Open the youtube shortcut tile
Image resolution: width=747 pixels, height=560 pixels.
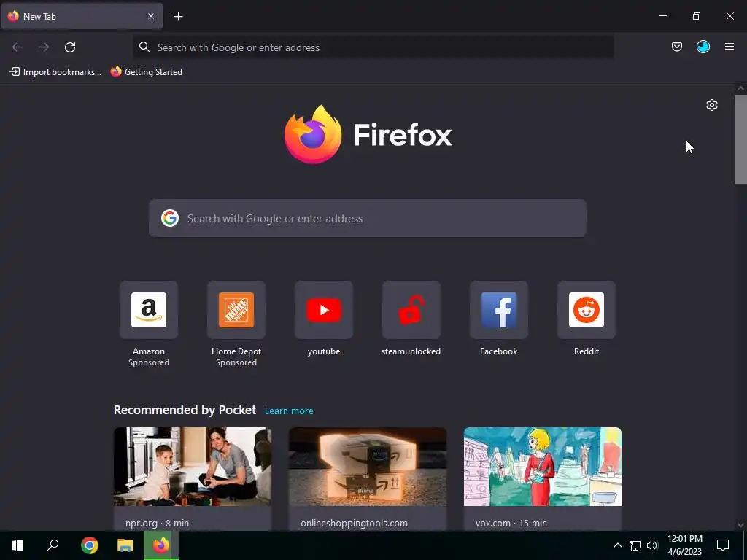324,310
